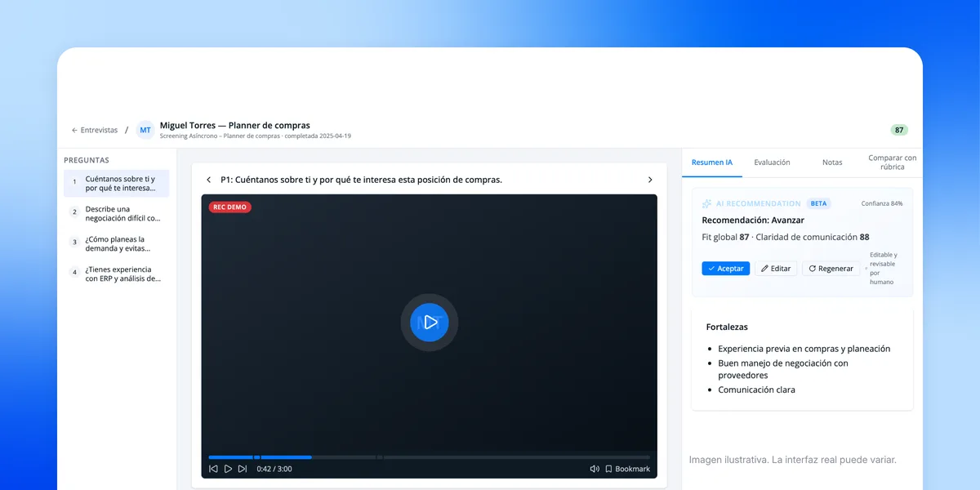Click the 87 score badge in header
The image size is (980, 490).
pos(899,130)
